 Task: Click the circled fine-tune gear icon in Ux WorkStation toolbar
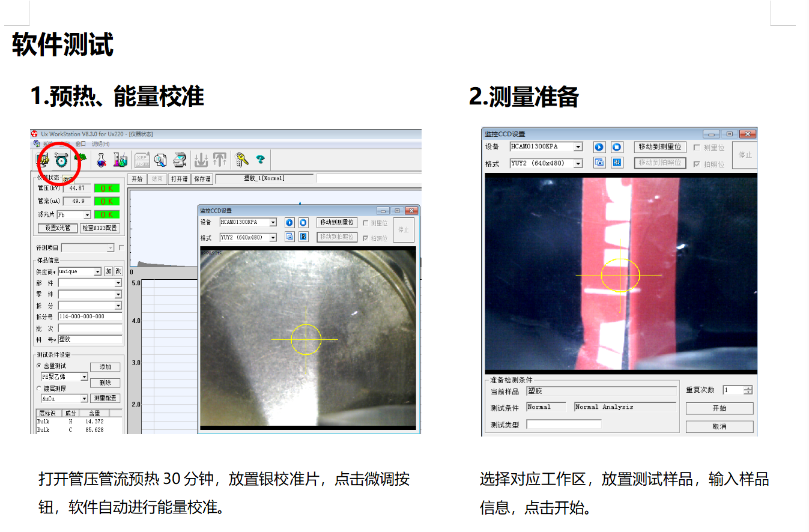point(61,160)
